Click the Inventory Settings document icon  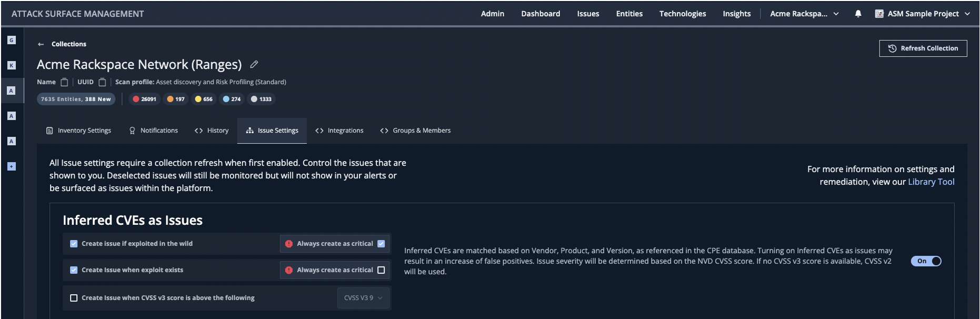pyautogui.click(x=49, y=131)
